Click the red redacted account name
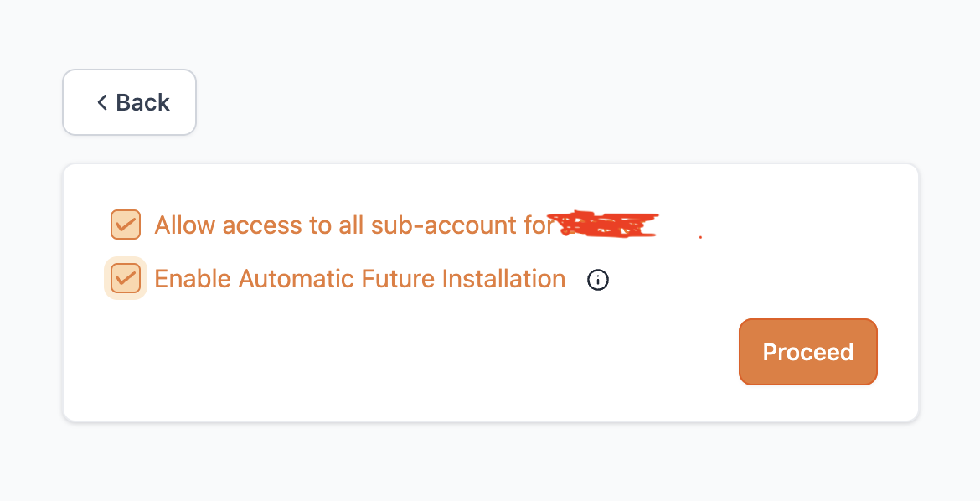The image size is (980, 501). [x=606, y=225]
